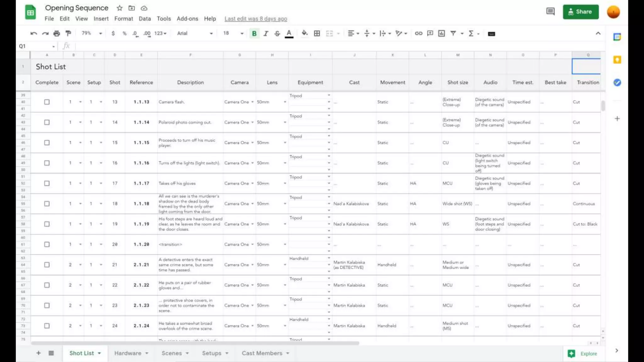
Task: Insert a chart from the toolbar
Action: (441, 33)
